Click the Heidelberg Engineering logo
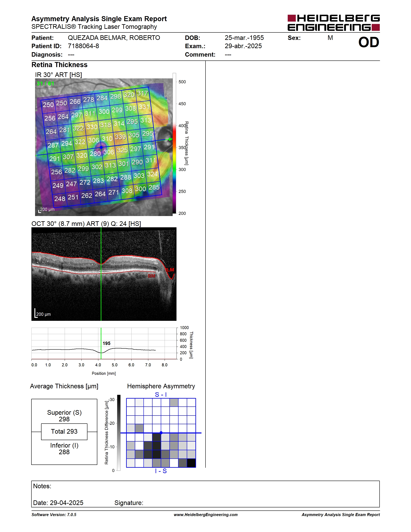Screen dimensions: 411x532 [x=334, y=23]
